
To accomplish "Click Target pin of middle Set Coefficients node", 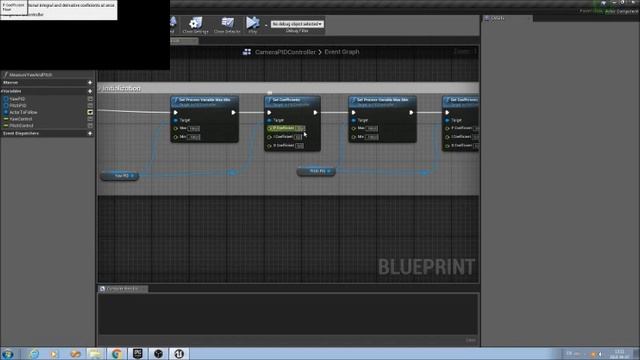I will pyautogui.click(x=269, y=120).
